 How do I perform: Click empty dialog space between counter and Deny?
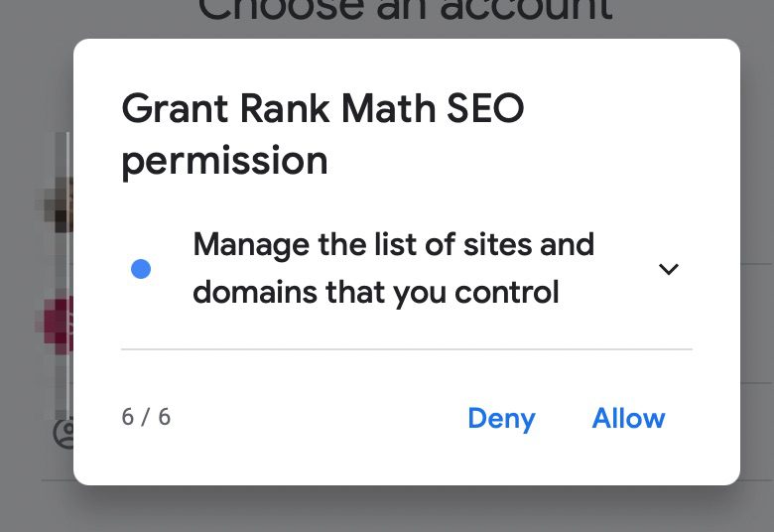tap(318, 418)
